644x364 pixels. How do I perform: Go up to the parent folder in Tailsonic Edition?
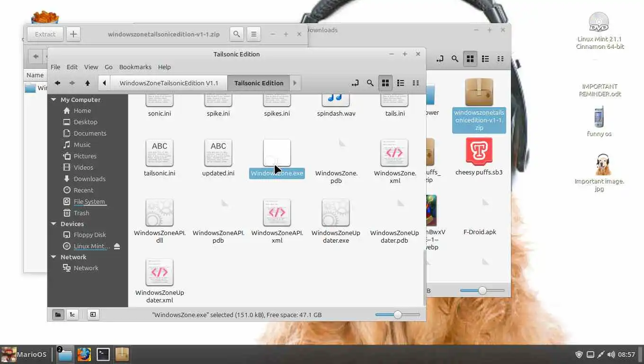[x=87, y=83]
